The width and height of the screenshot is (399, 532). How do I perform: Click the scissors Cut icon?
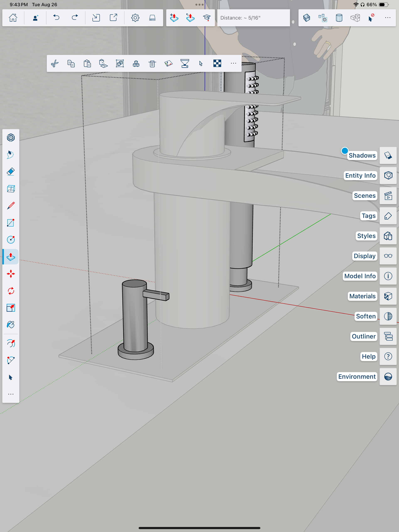tap(55, 64)
